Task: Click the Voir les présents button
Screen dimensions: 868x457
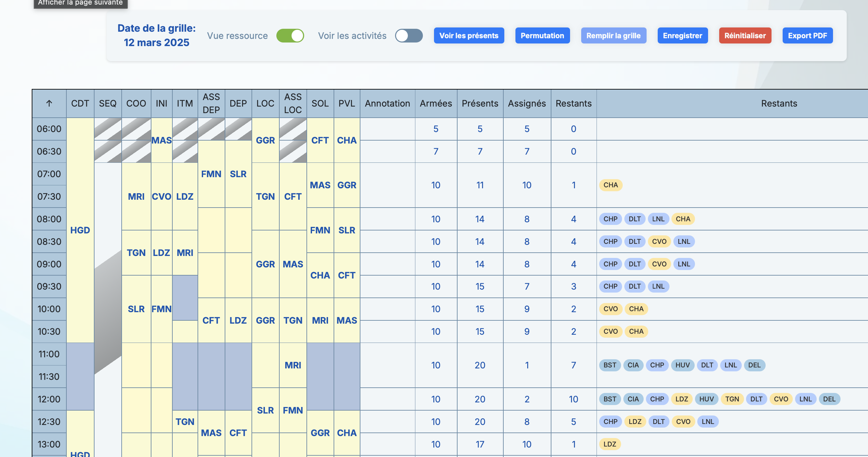Action: pyautogui.click(x=469, y=35)
